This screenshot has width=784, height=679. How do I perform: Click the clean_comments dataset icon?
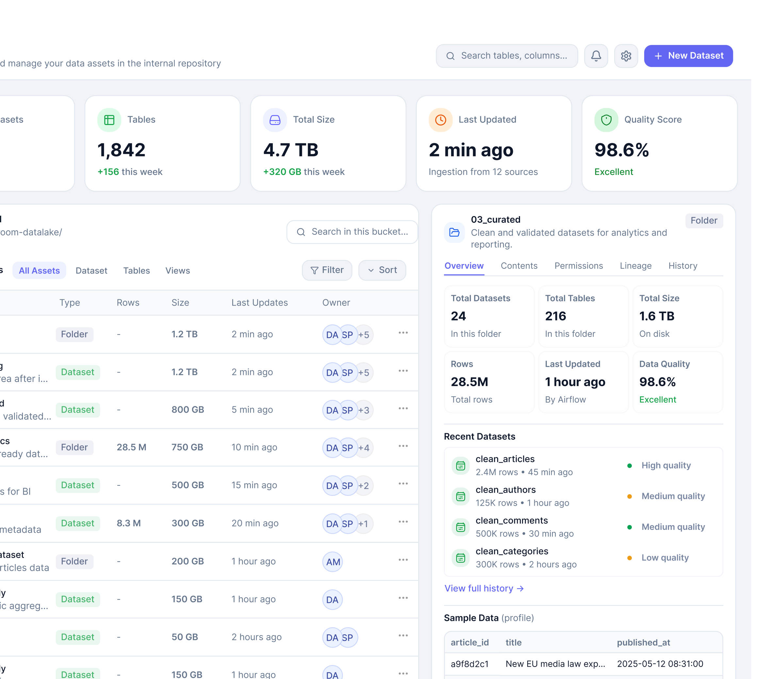click(461, 527)
